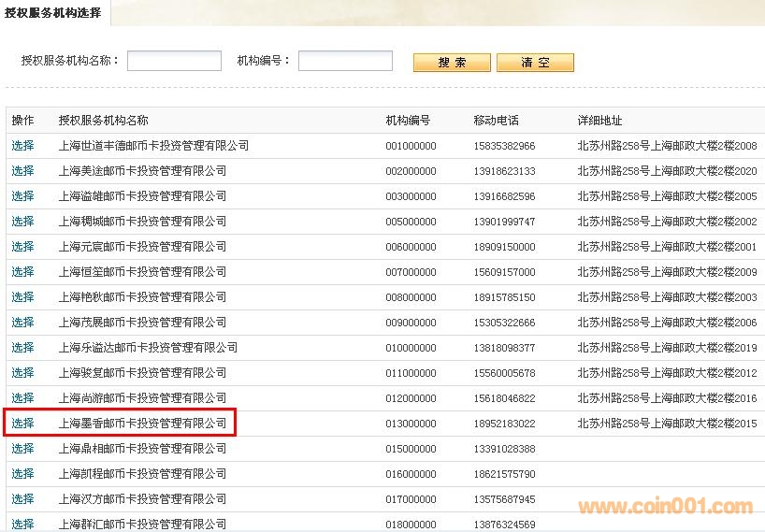Screen dimensions: 765x532
Task: Click 选择 in the highlighted 上海墨香邮币卡 row
Action: tap(22, 424)
